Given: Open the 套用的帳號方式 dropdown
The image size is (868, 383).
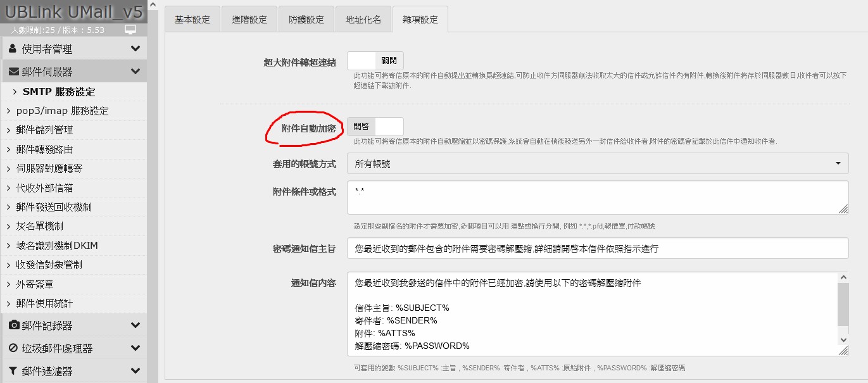Looking at the screenshot, I should pyautogui.click(x=597, y=163).
